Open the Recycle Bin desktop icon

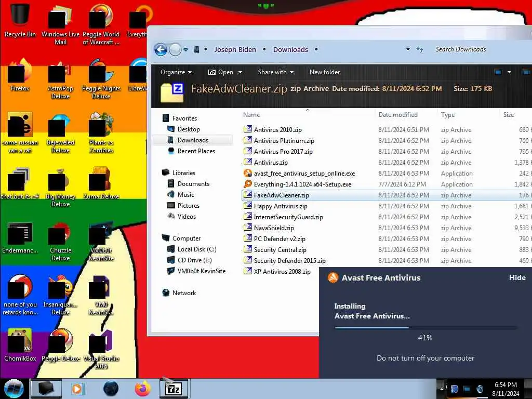(x=20, y=20)
